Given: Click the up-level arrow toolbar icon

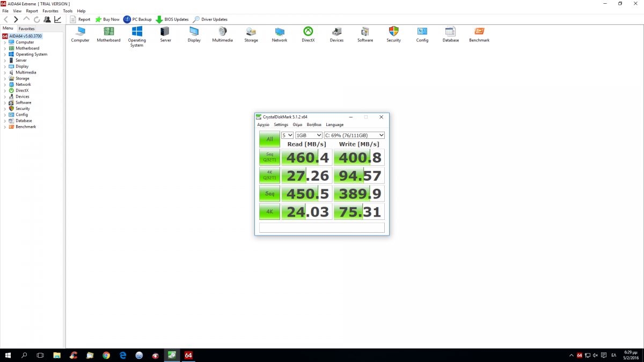Looking at the screenshot, I should click(x=26, y=19).
